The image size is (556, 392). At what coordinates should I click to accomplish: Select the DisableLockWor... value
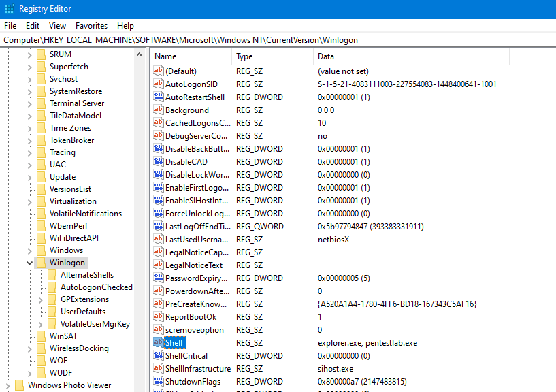(197, 174)
